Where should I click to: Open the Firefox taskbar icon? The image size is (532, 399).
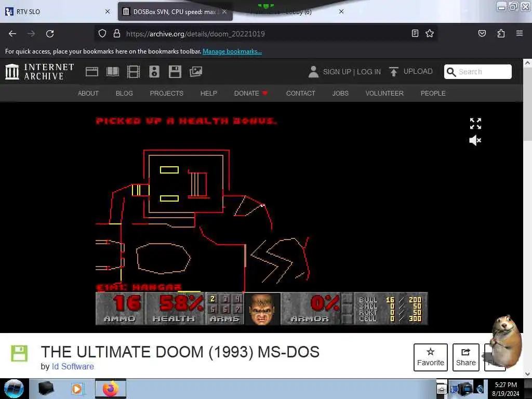[x=110, y=389]
